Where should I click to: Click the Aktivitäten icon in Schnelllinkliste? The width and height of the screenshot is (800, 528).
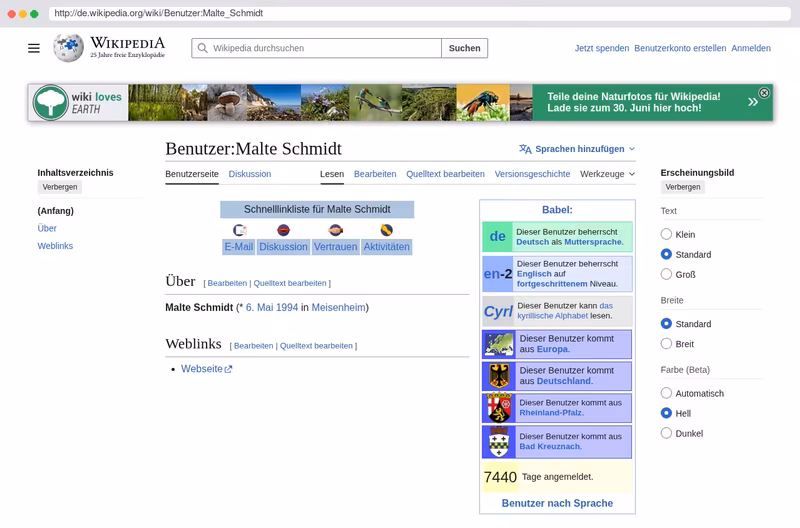(x=387, y=230)
